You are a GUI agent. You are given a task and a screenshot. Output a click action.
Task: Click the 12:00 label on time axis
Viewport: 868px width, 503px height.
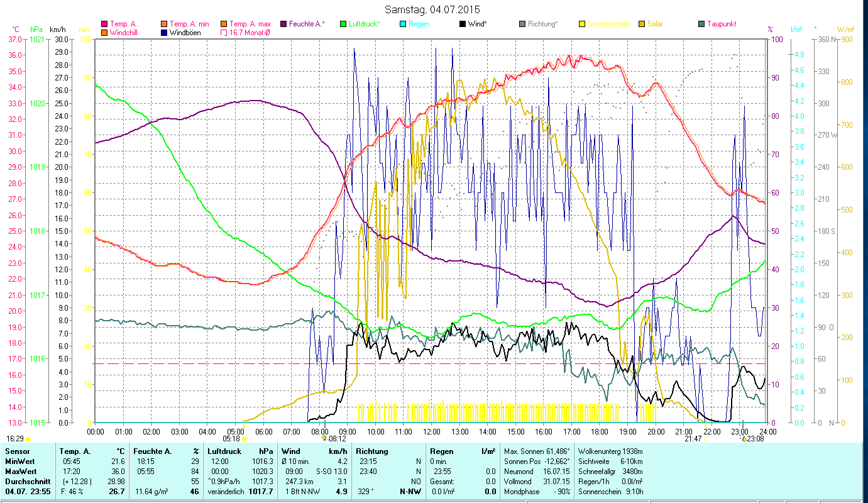(431, 431)
